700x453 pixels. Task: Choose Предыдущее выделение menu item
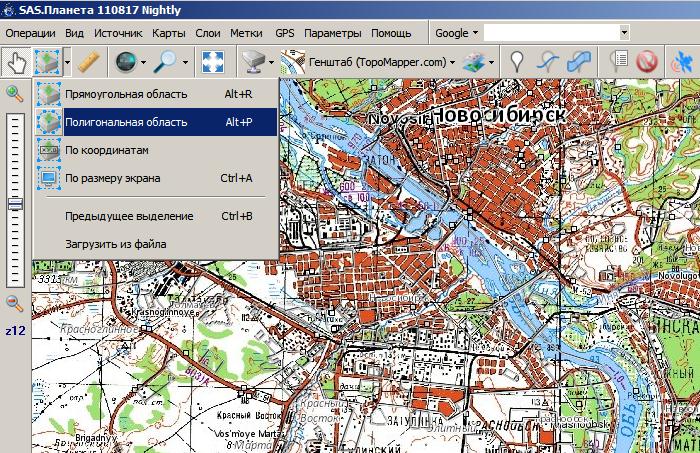point(129,215)
